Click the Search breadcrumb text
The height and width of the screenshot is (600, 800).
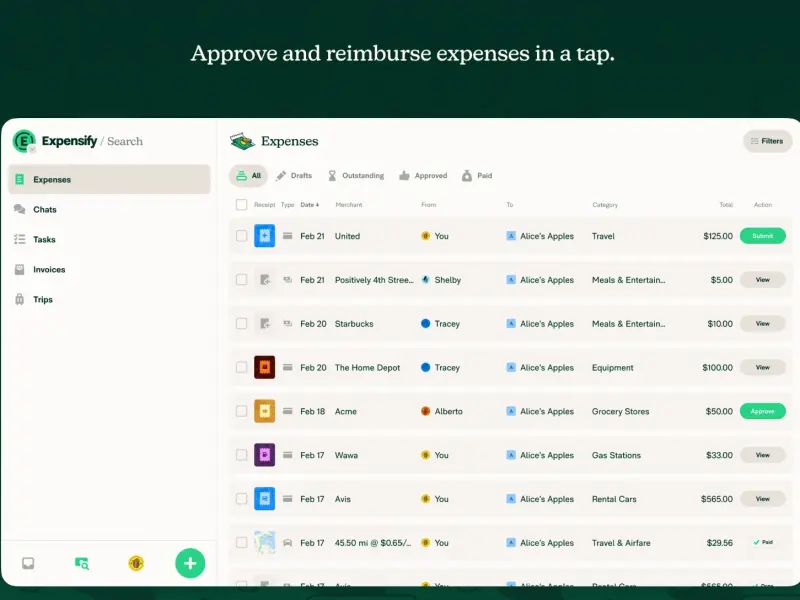click(x=125, y=141)
